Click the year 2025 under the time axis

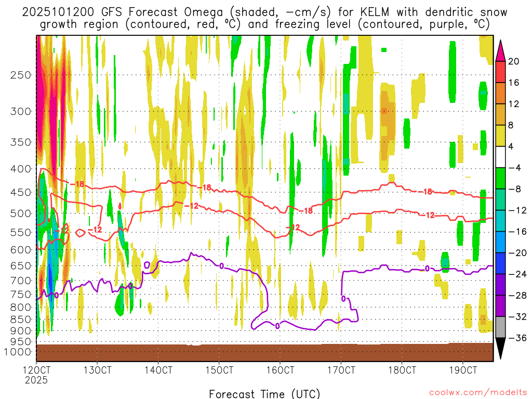(x=36, y=380)
